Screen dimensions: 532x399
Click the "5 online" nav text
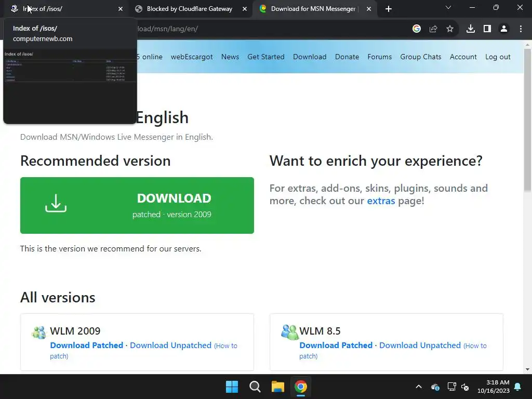tap(150, 57)
